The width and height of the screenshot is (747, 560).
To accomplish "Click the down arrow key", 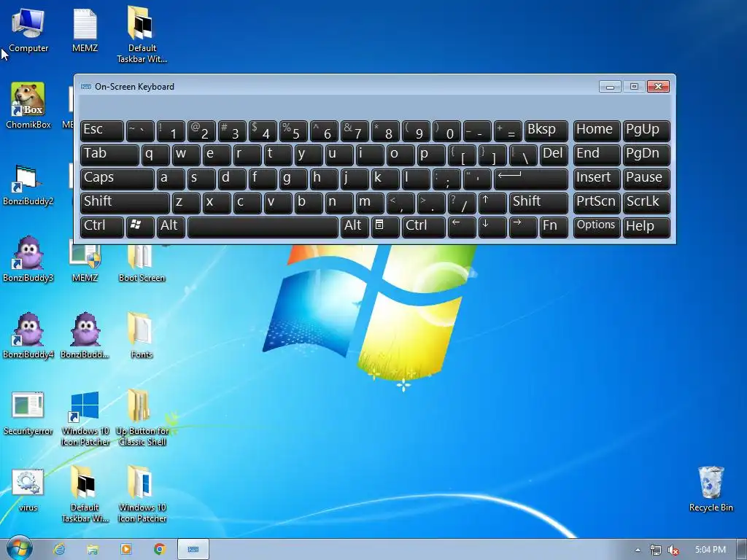I will [492, 227].
